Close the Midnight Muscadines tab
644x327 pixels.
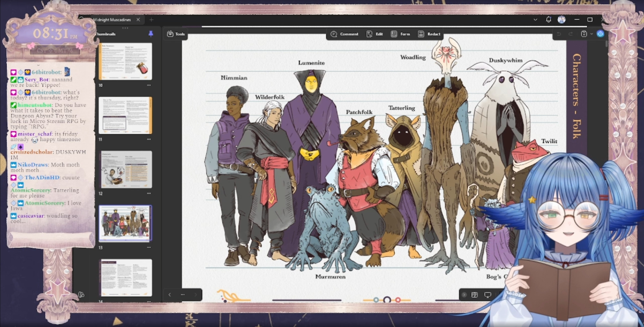(138, 20)
